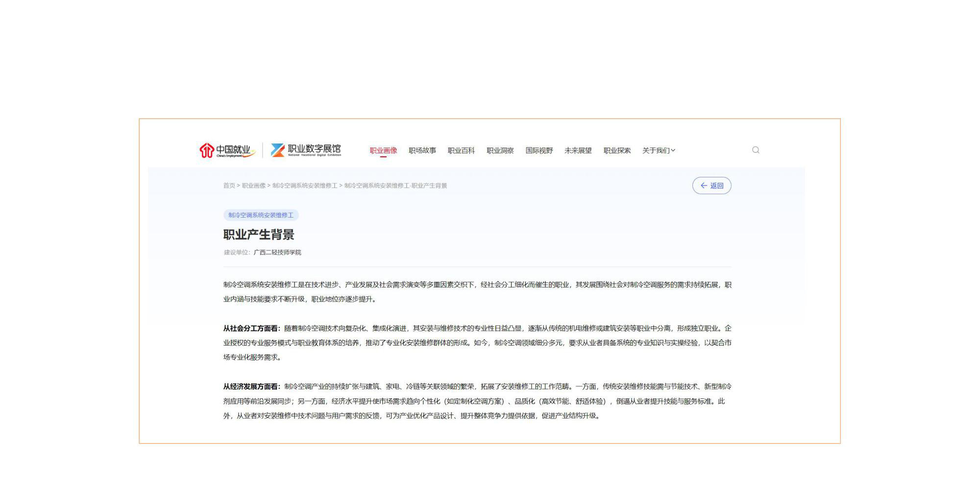This screenshot has width=980, height=488.
Task: Open 未来展望 in the navigation bar
Action: pos(578,150)
